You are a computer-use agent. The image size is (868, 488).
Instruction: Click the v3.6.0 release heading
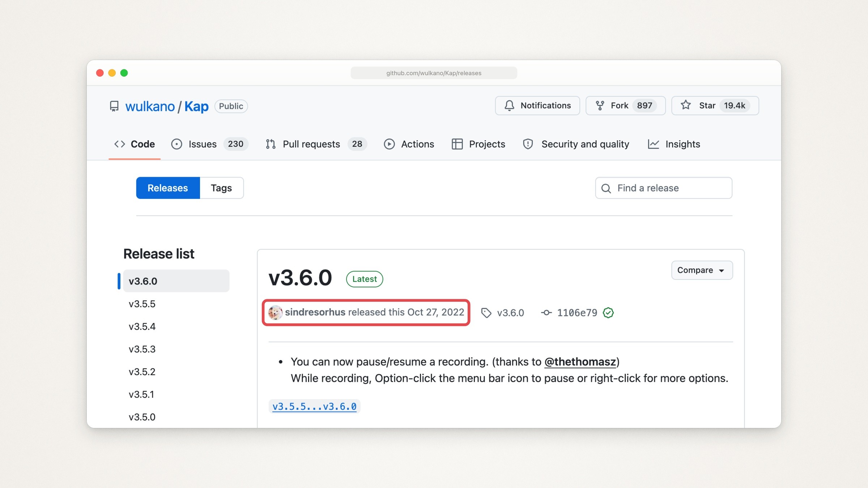point(300,278)
